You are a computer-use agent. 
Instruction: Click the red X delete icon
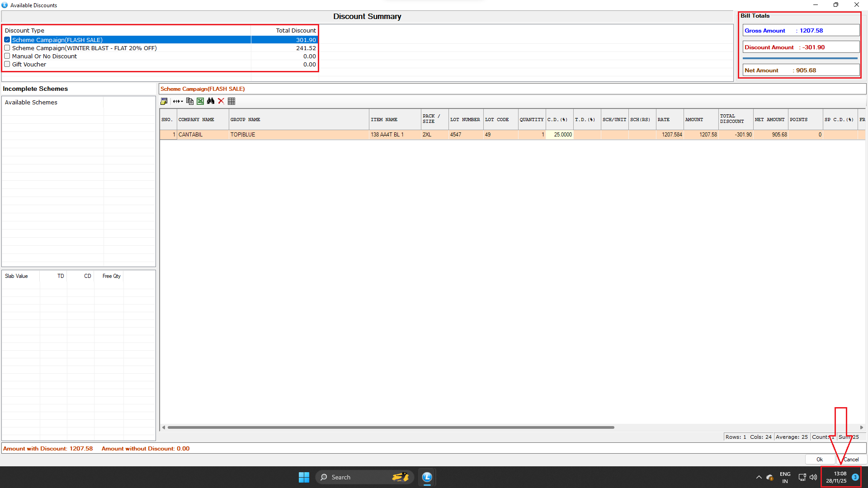tap(221, 101)
